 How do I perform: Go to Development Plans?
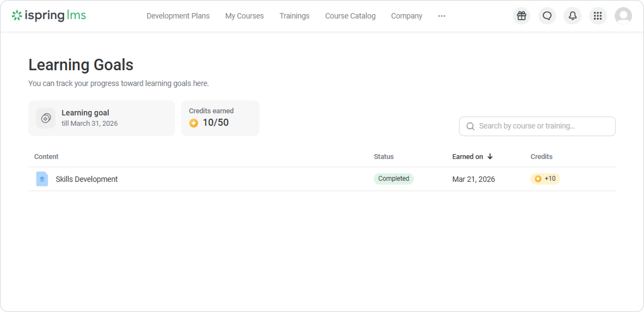point(178,16)
